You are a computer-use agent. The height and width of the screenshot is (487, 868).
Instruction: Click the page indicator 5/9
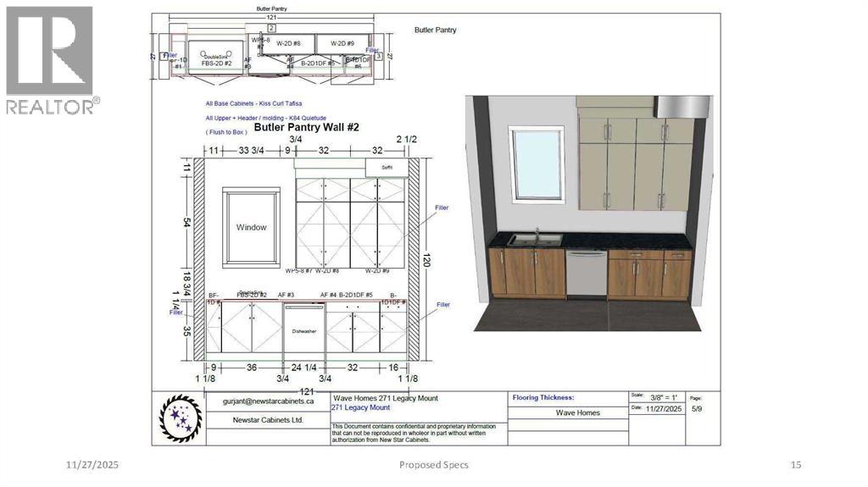696,408
